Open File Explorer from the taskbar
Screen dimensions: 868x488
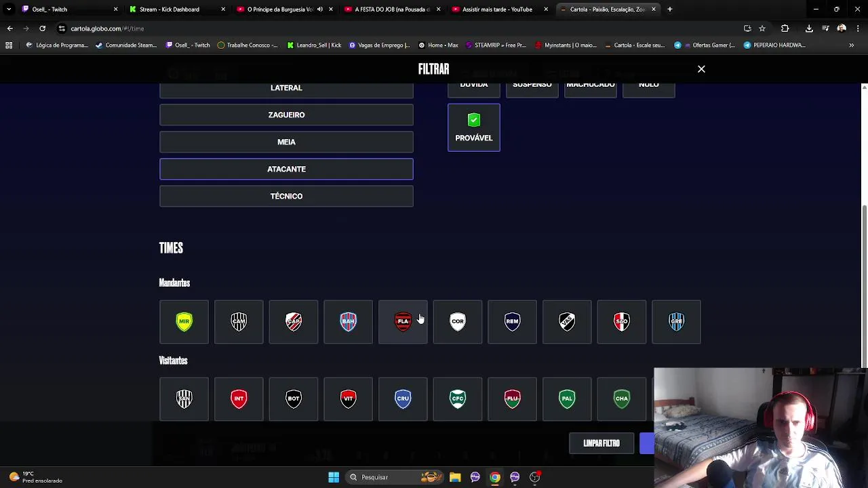click(455, 477)
